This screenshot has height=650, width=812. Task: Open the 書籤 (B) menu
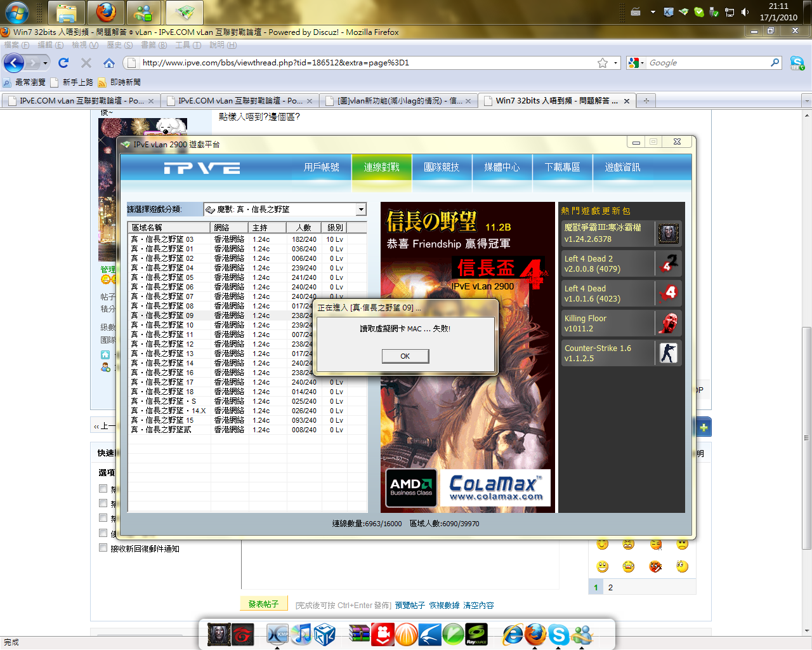pyautogui.click(x=154, y=45)
